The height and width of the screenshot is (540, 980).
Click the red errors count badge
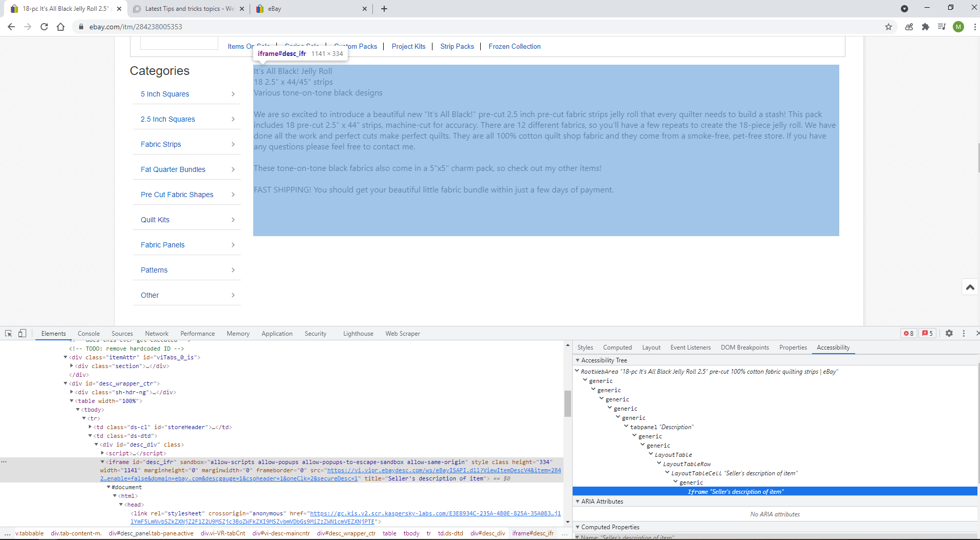coord(908,333)
